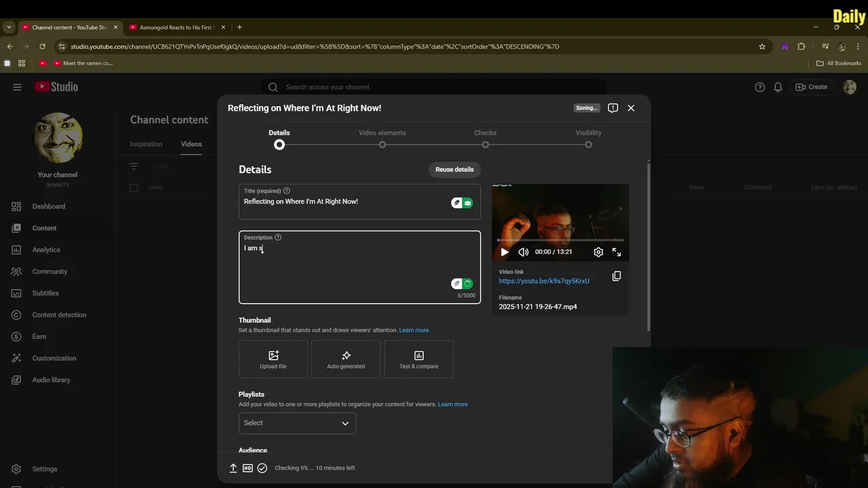
Task: Select the Details step
Action: [279, 138]
